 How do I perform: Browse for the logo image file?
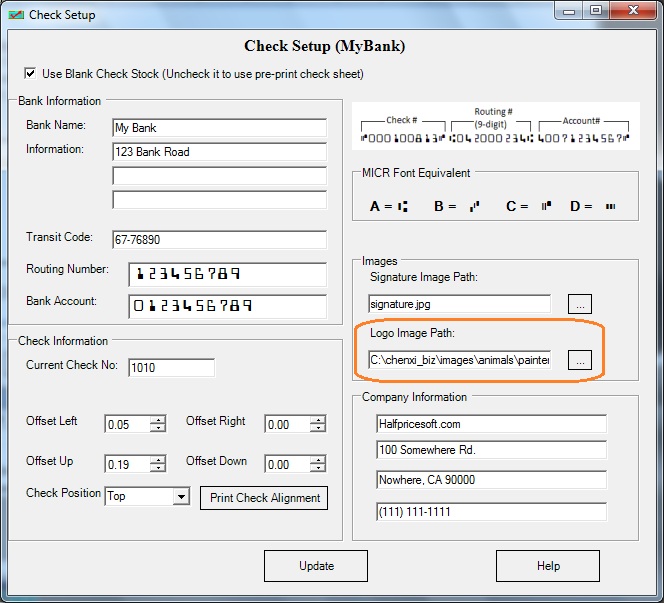580,360
